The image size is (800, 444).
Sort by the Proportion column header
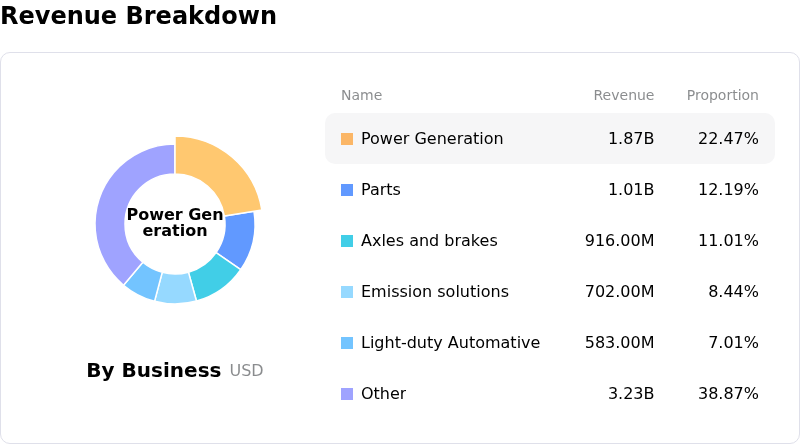click(x=722, y=96)
